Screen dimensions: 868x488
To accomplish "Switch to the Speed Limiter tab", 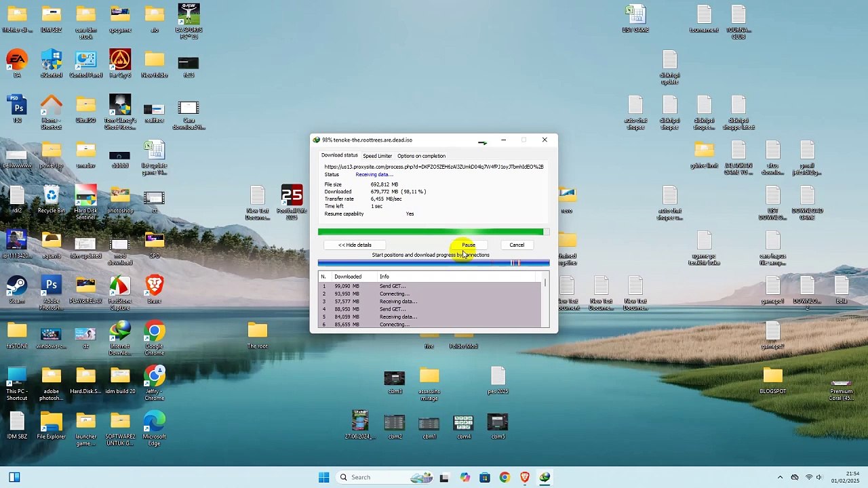I will [x=377, y=156].
